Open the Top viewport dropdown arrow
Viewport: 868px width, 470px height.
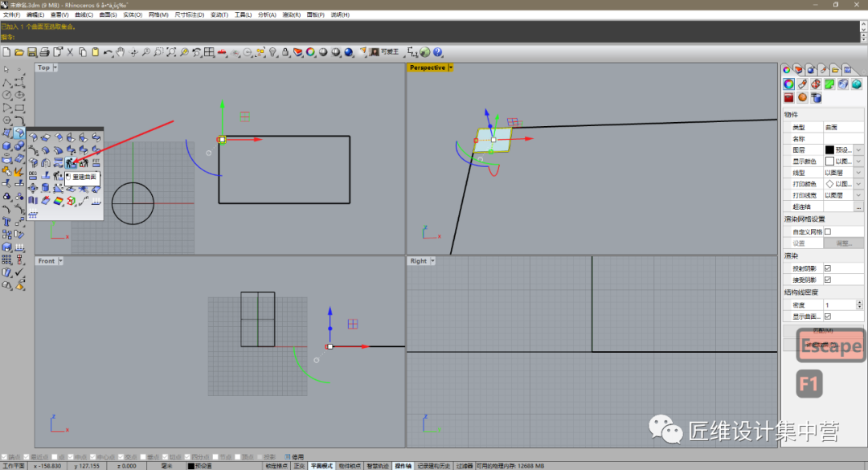[55, 67]
